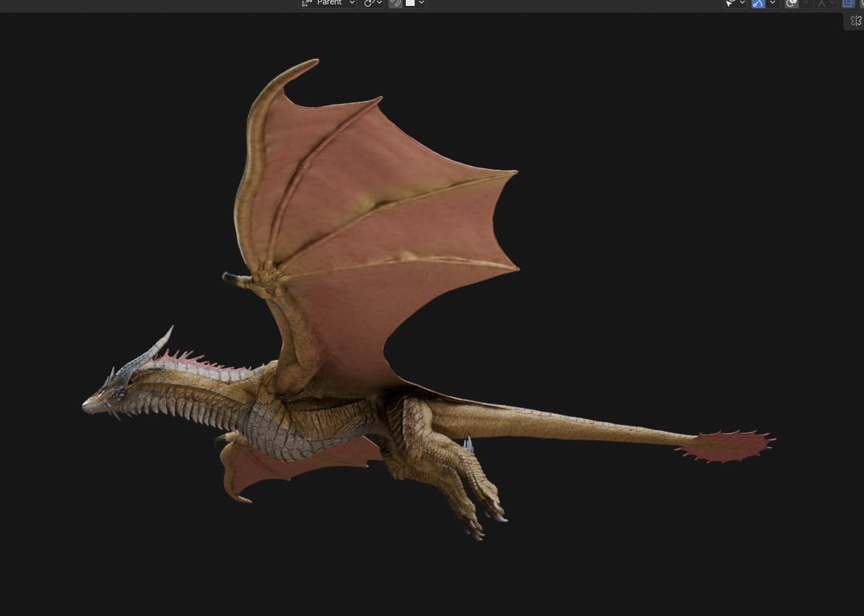The height and width of the screenshot is (616, 864).
Task: Open the Parent transform orientation dropdown
Action: (x=328, y=3)
